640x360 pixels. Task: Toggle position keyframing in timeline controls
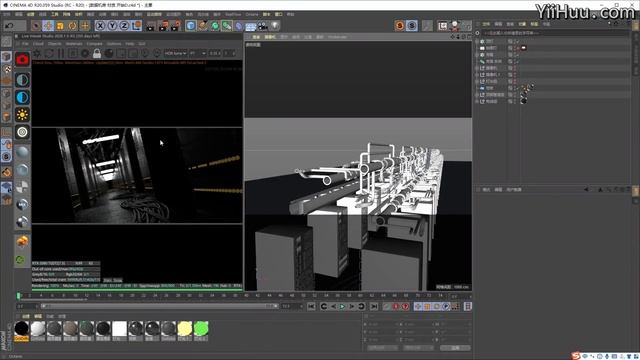[418, 306]
